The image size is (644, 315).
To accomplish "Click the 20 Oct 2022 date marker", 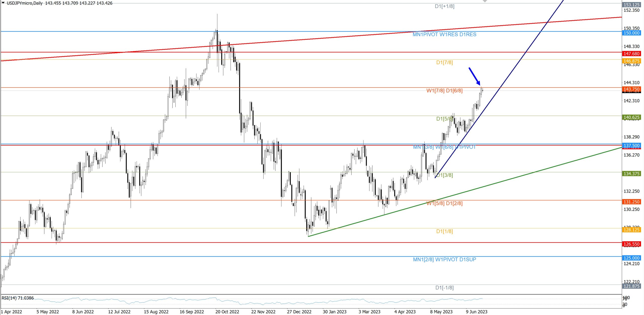I will coord(227,312).
